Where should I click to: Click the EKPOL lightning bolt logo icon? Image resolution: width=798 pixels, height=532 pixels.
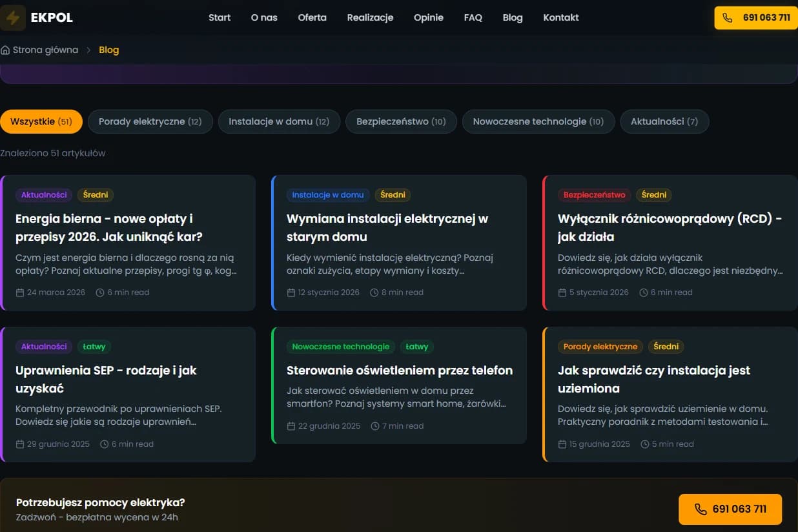[12, 17]
